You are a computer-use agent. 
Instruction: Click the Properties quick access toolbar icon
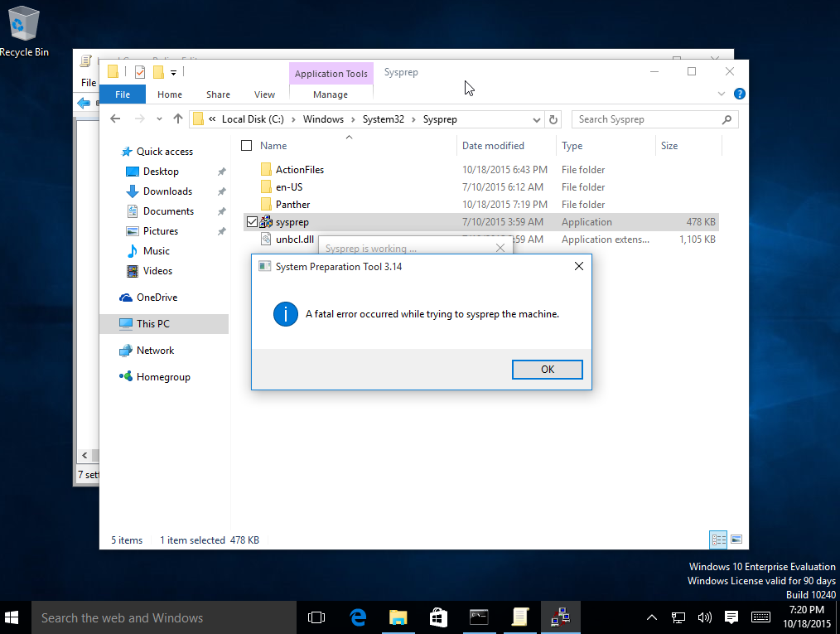[x=140, y=72]
